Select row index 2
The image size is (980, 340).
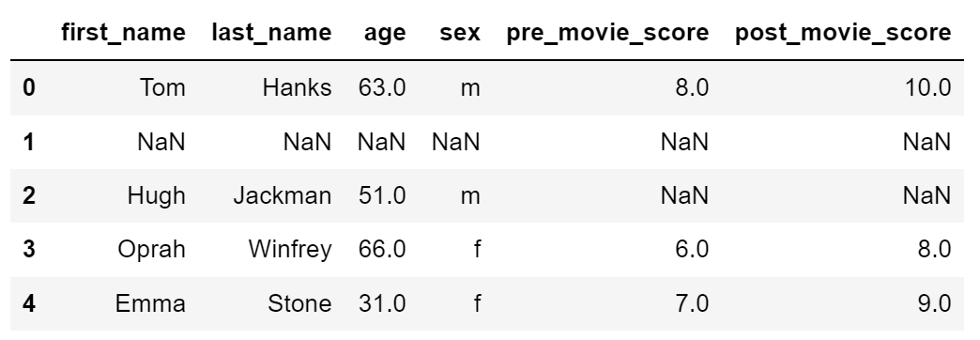coord(29,195)
